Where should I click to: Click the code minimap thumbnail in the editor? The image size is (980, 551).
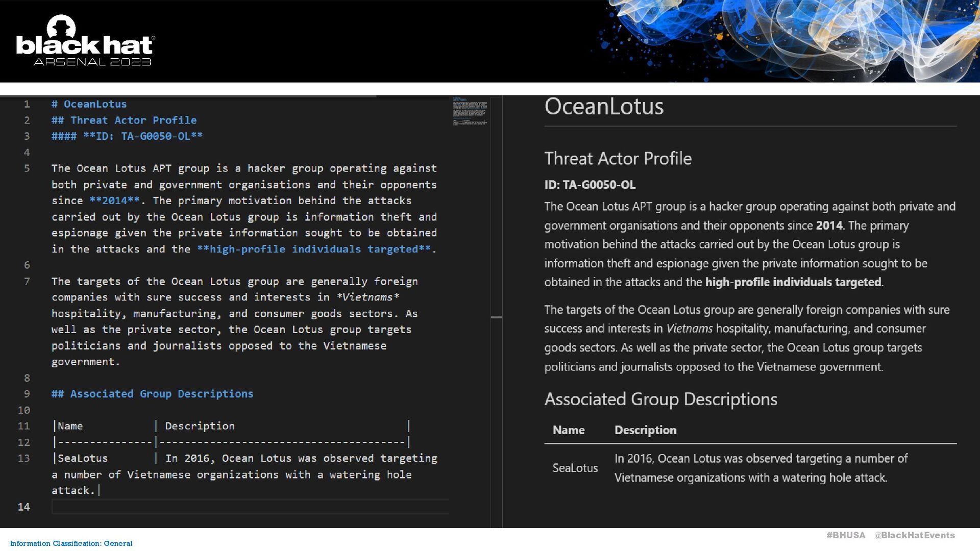pyautogui.click(x=470, y=111)
